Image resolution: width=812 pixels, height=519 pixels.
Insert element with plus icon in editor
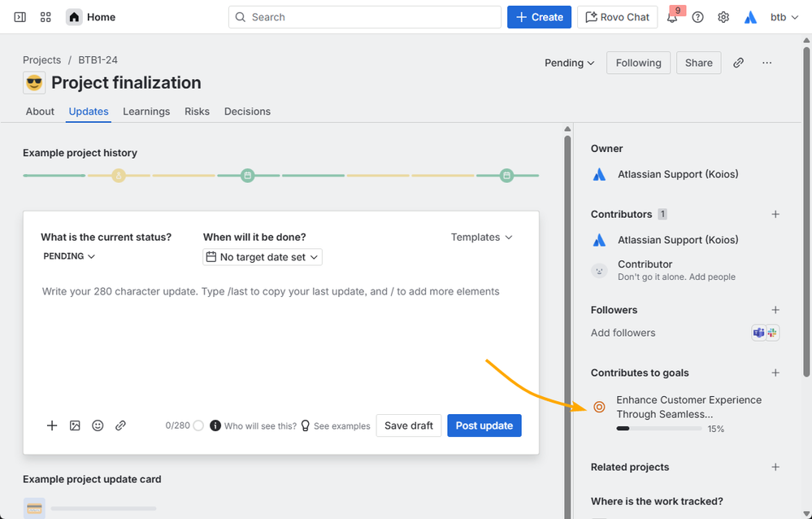click(x=52, y=425)
